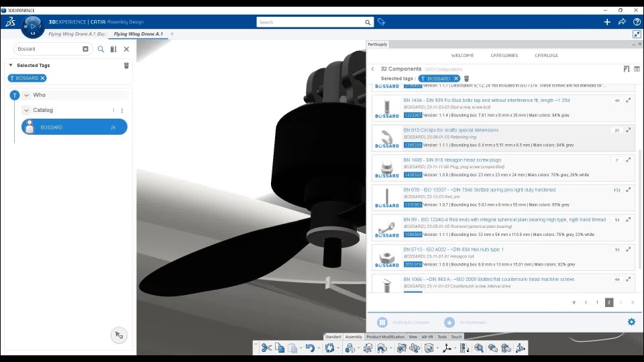Switch to the CATEGORIES tab
This screenshot has width=644, height=362.
(x=504, y=56)
